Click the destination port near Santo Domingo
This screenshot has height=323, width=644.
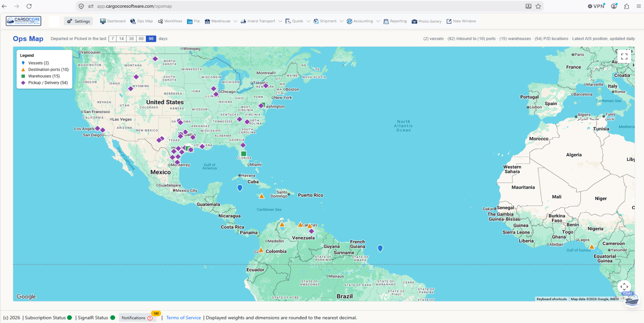tap(262, 196)
